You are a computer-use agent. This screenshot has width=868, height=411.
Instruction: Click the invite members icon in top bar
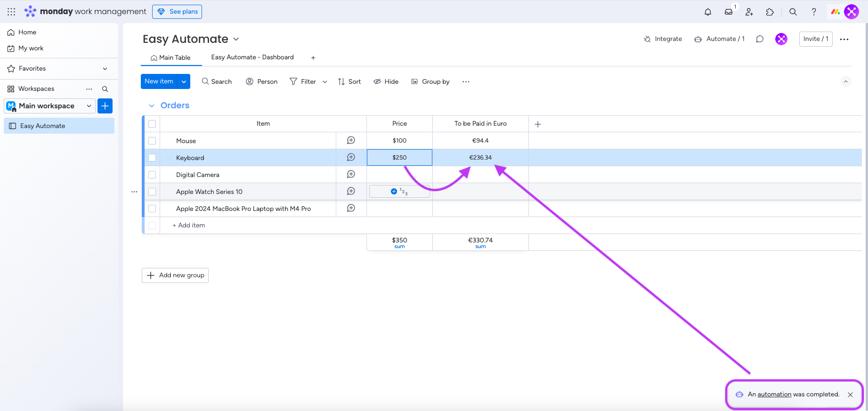point(749,12)
